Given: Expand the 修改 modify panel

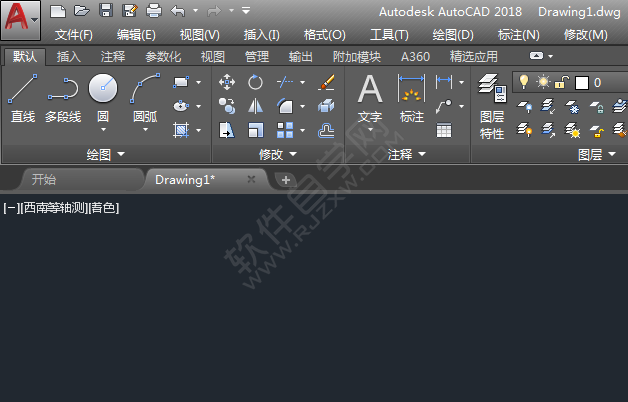Looking at the screenshot, I should click(x=278, y=154).
